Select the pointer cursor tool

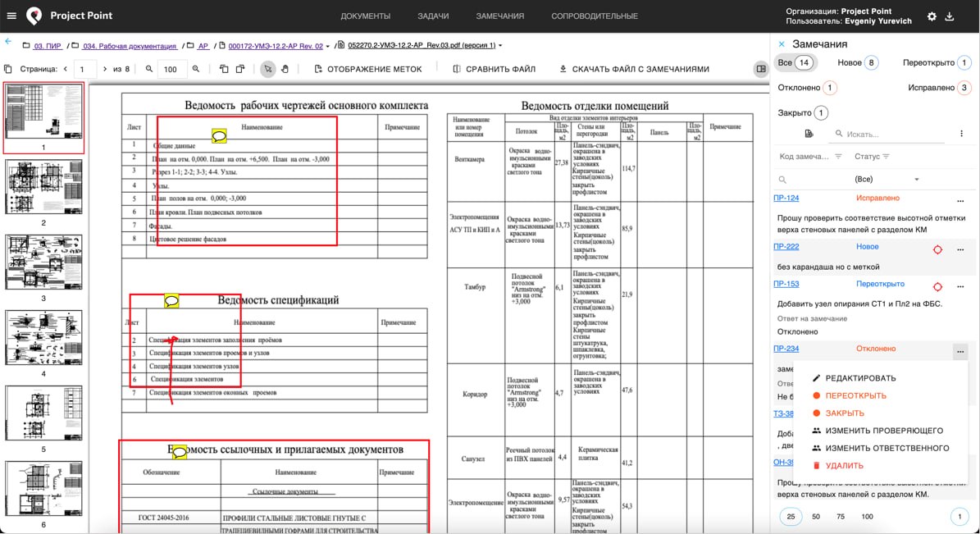[x=267, y=69]
